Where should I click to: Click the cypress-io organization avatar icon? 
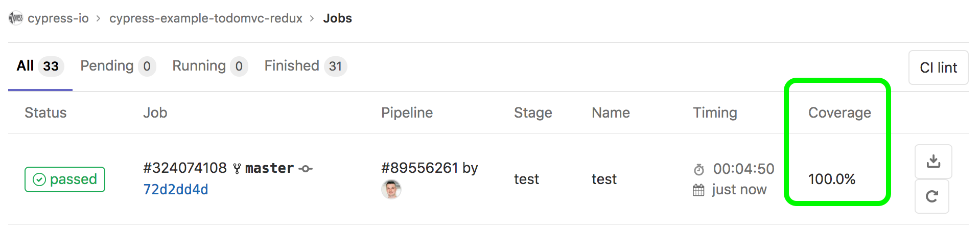pyautogui.click(x=16, y=18)
